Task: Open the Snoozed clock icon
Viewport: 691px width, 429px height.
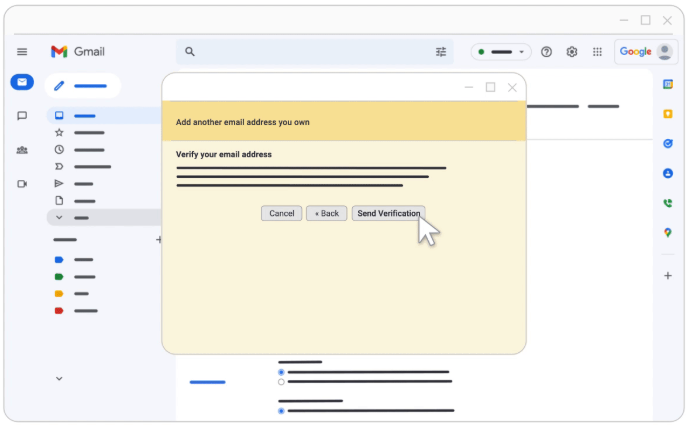Action: click(x=59, y=150)
